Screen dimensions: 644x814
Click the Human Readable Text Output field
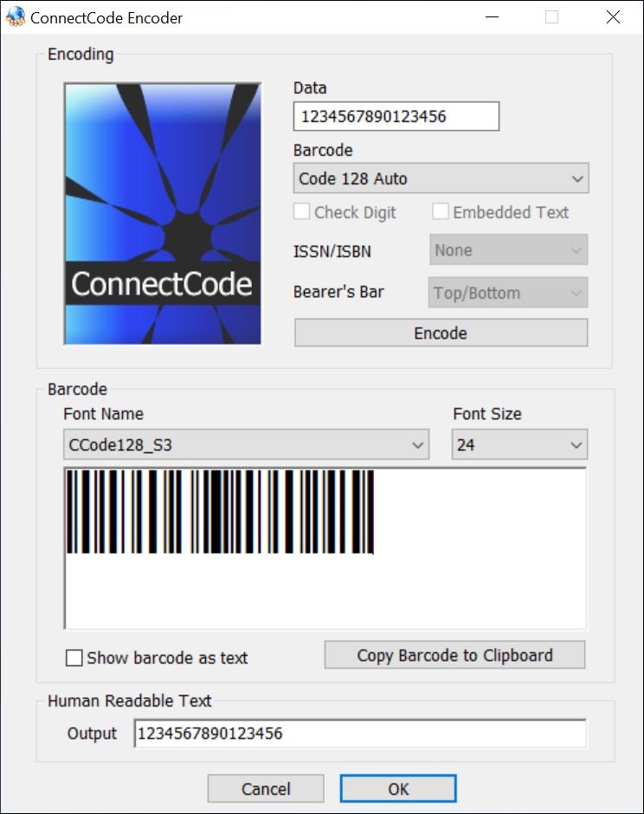click(360, 733)
